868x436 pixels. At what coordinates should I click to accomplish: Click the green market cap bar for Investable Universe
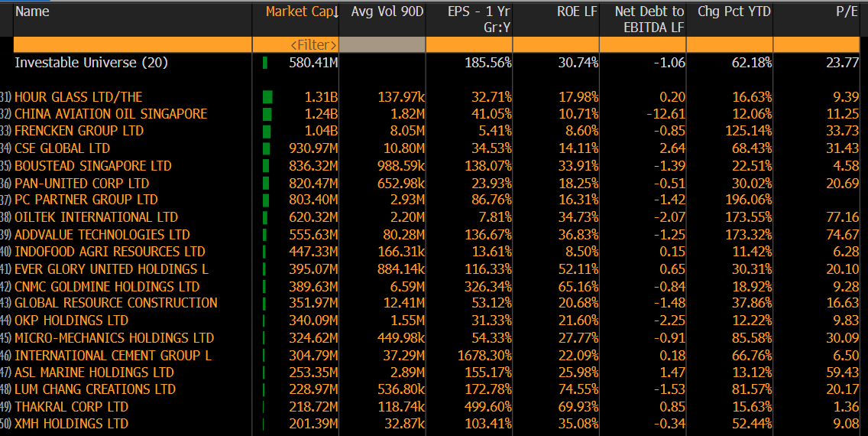tap(265, 63)
